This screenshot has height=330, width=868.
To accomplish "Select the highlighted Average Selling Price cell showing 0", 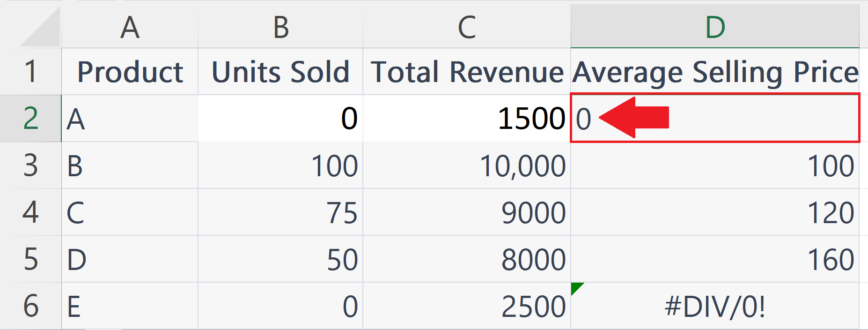I will [716, 119].
